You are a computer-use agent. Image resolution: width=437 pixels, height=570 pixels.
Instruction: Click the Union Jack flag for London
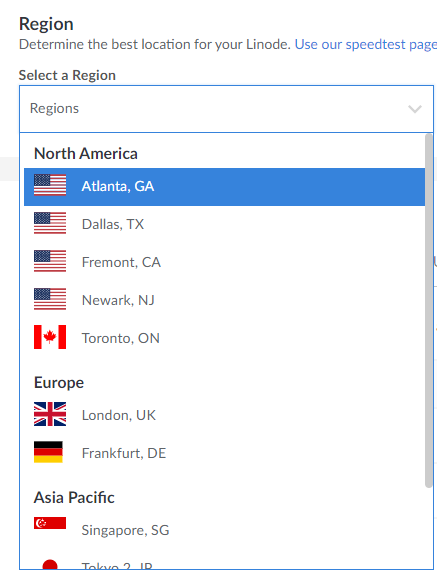50,414
